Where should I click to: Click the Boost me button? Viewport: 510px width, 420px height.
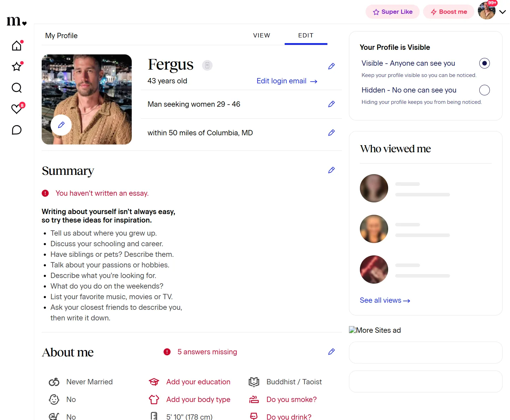coord(449,12)
